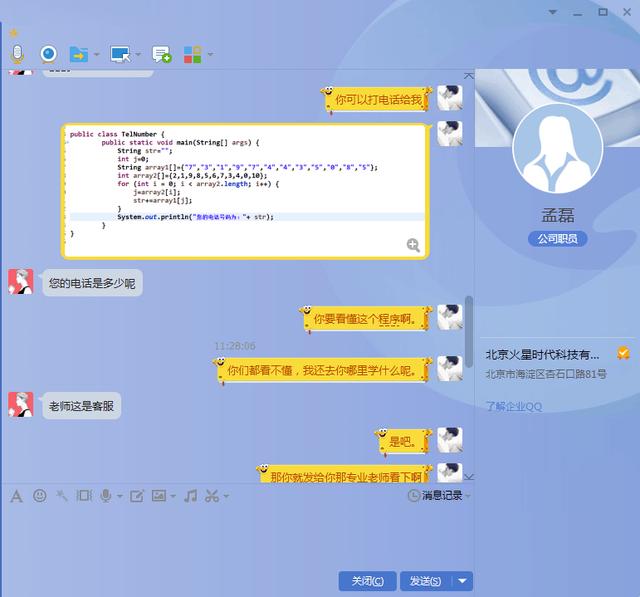The height and width of the screenshot is (597, 640).
Task: Click the 发送(S) button
Action: (425, 581)
